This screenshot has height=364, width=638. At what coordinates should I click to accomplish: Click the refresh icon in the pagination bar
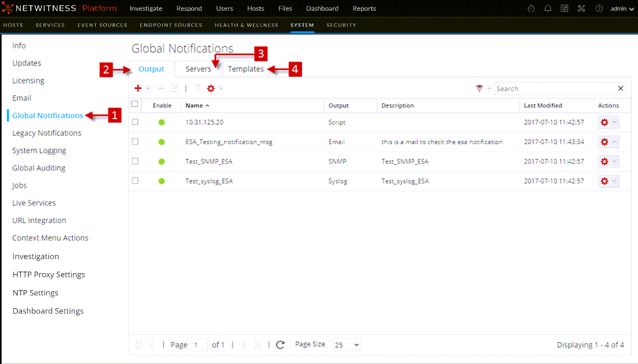pyautogui.click(x=281, y=345)
